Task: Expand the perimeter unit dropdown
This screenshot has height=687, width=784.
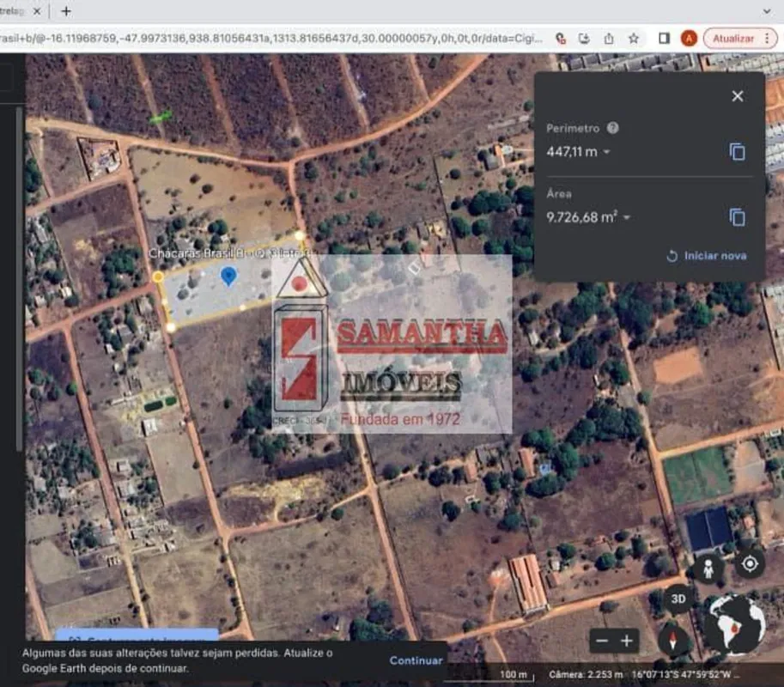Action: click(607, 152)
